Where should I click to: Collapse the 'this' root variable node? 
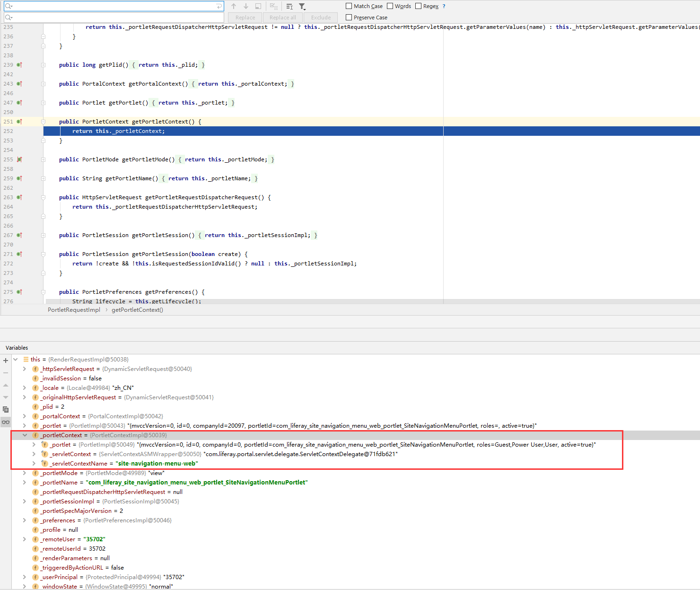16,360
